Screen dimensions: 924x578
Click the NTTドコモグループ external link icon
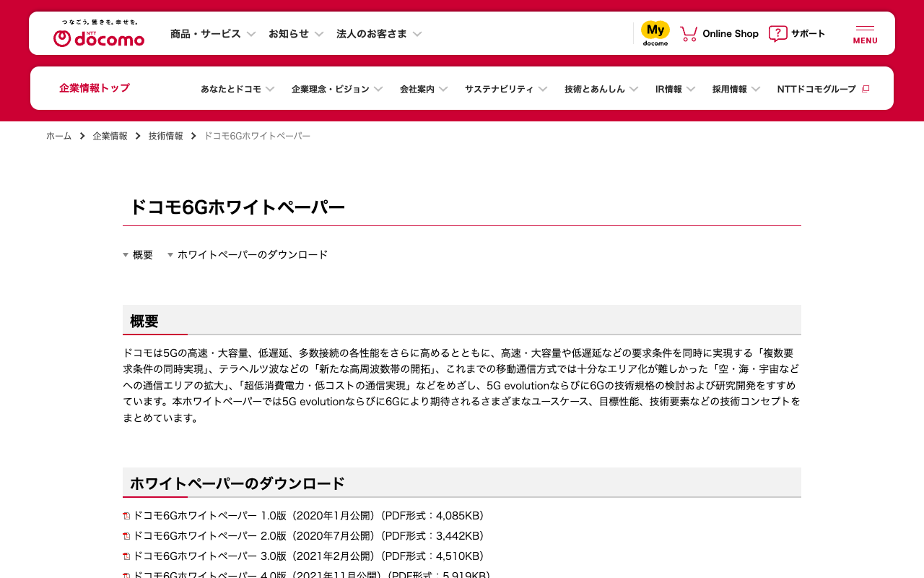tap(866, 89)
